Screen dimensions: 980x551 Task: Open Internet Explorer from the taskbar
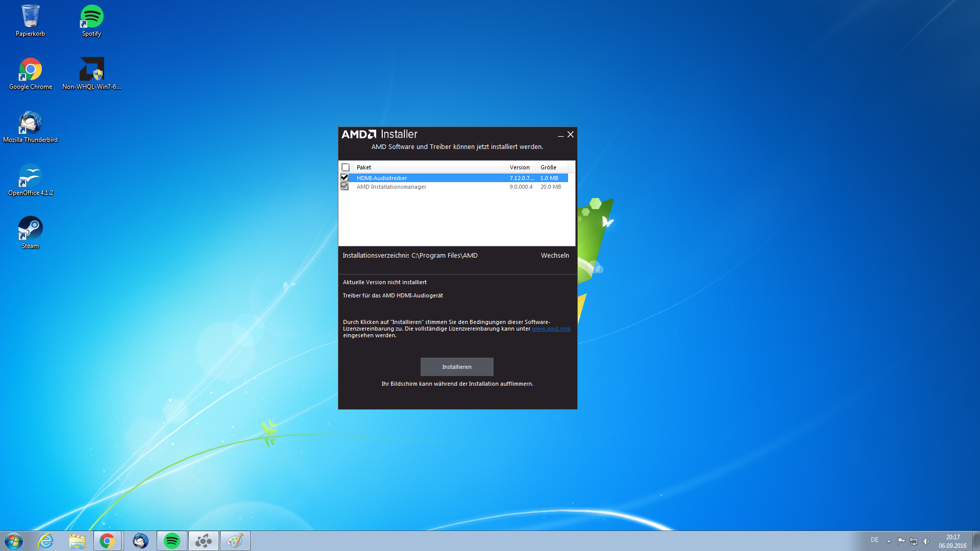tap(46, 541)
